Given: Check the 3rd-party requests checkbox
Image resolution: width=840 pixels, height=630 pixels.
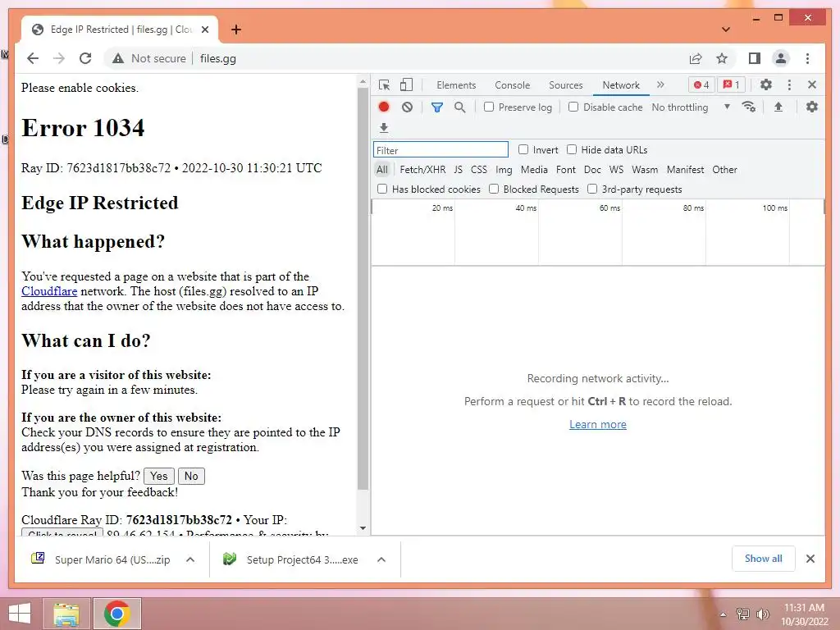Looking at the screenshot, I should (x=592, y=189).
